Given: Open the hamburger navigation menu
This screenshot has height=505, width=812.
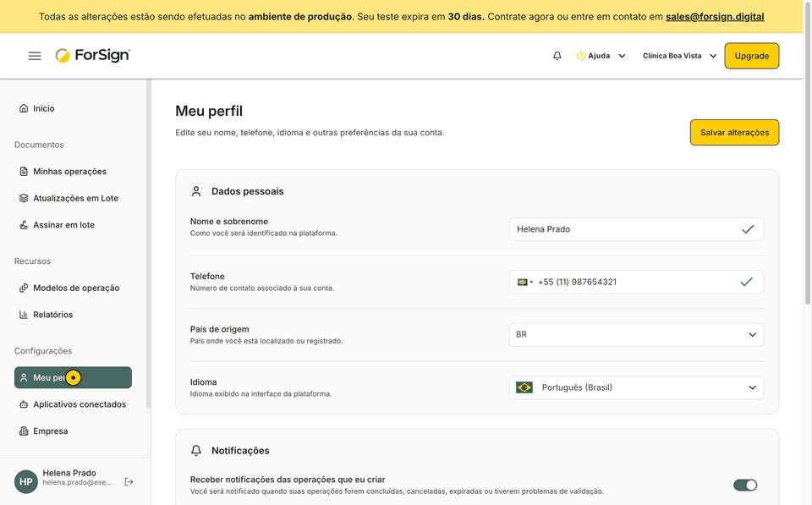Looking at the screenshot, I should [35, 56].
